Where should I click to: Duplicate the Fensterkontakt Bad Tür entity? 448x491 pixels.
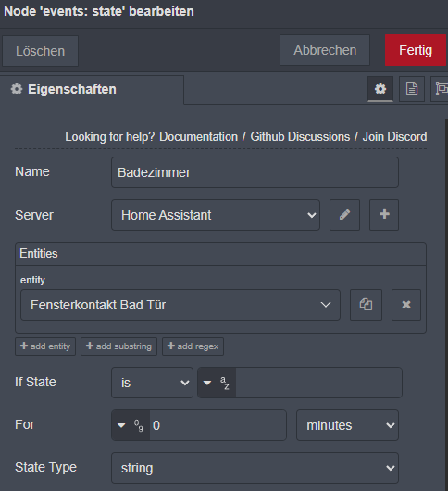click(366, 305)
